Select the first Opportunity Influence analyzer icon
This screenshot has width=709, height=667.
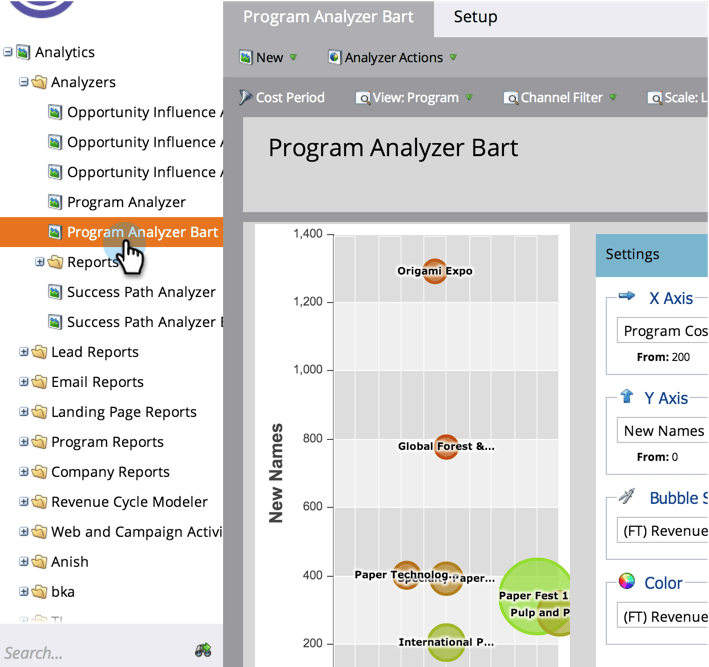click(x=55, y=112)
